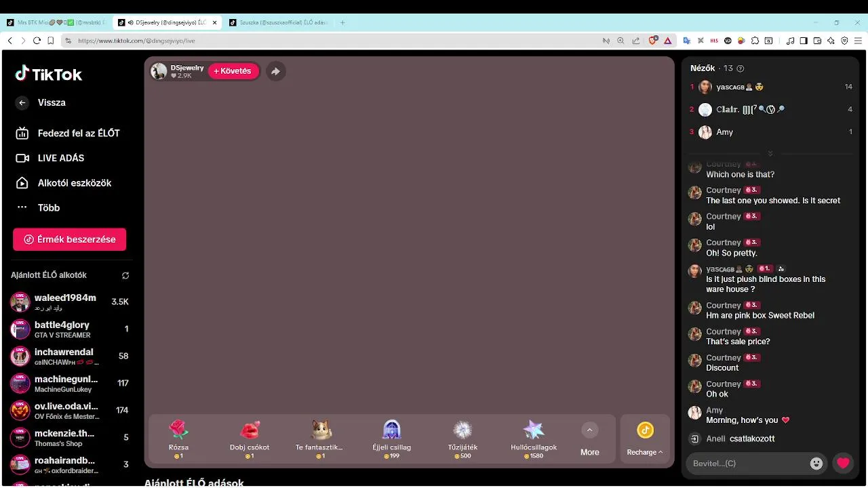The width and height of the screenshot is (868, 488).
Task: Open a new browser tab
Action: tap(342, 22)
